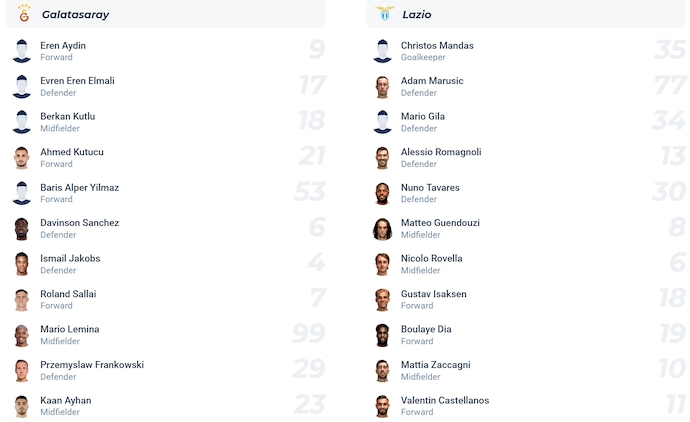
Task: Open Valentin Castellanos's player name link
Action: click(x=445, y=400)
